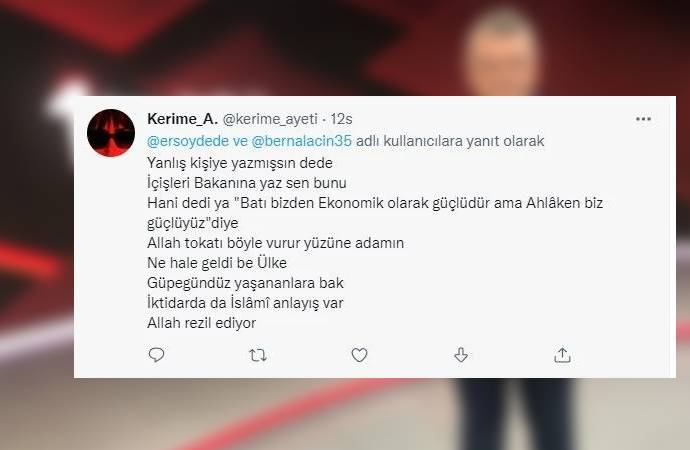This screenshot has height=450, width=690.
Task: Click the last line 'Allah rezil ediyor'
Action: pyautogui.click(x=202, y=323)
